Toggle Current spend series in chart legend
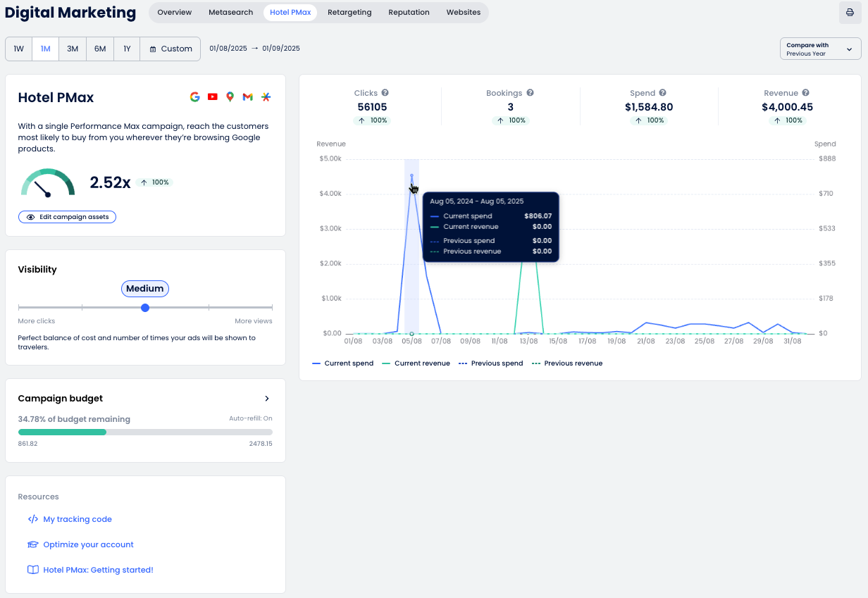Image resolution: width=868 pixels, height=598 pixels. [342, 363]
